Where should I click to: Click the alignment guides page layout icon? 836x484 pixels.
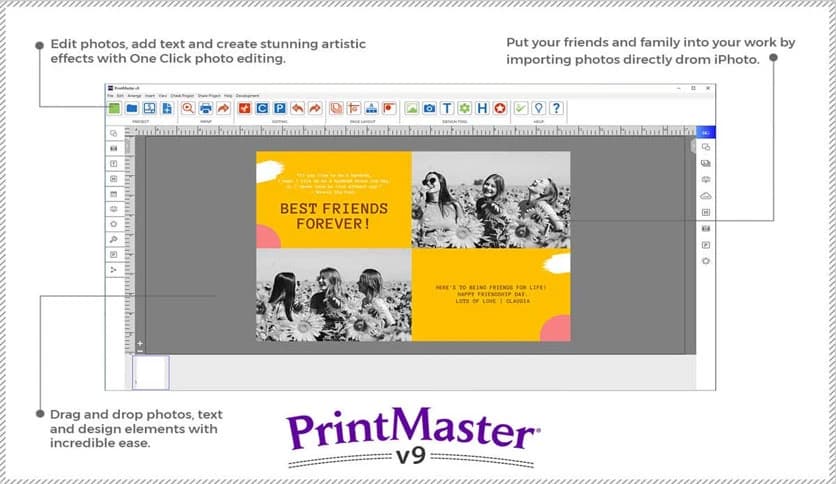click(353, 108)
